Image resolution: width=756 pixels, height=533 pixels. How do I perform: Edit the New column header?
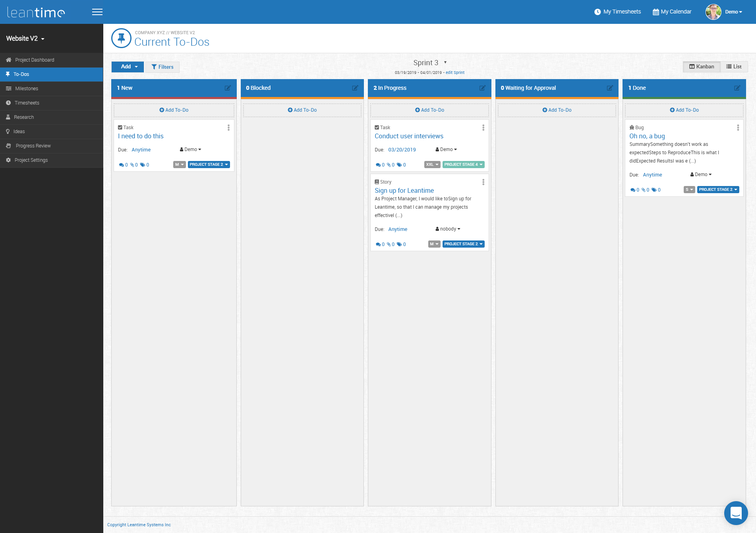pyautogui.click(x=228, y=88)
